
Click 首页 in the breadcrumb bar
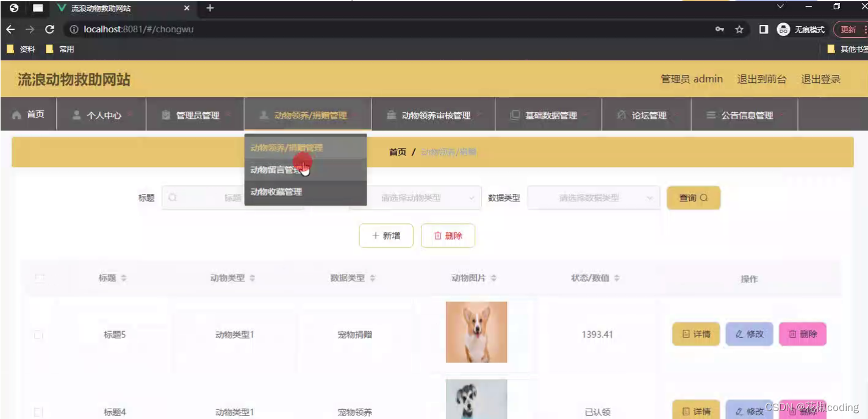396,152
